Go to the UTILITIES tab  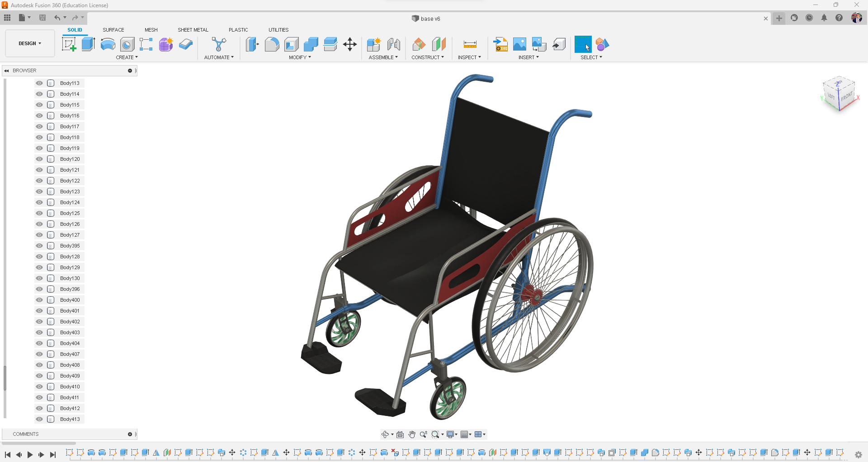278,30
